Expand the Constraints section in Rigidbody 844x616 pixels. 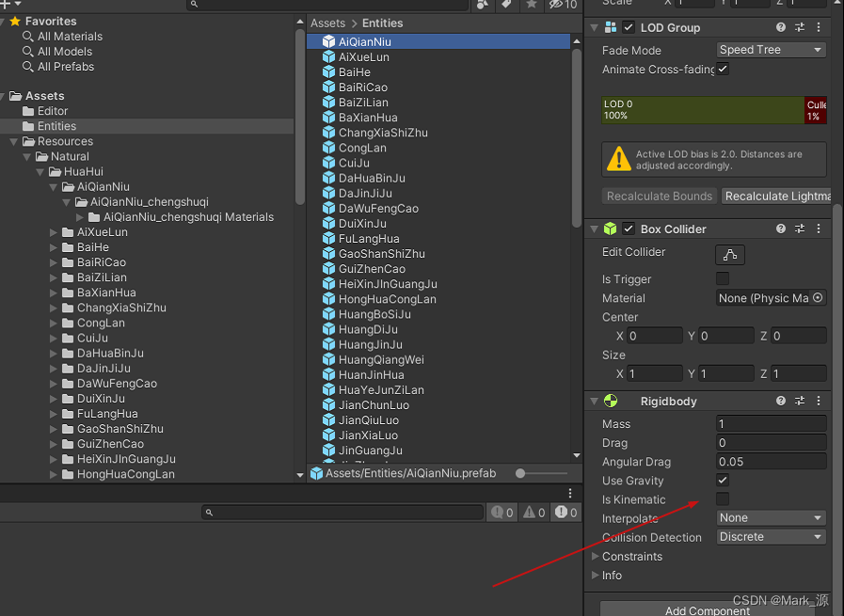597,556
